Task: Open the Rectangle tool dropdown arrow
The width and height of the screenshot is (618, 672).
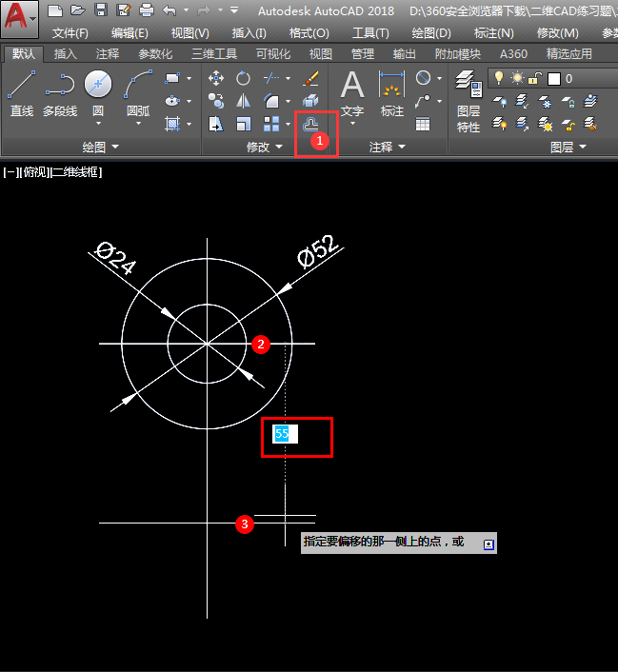Action: click(x=189, y=78)
